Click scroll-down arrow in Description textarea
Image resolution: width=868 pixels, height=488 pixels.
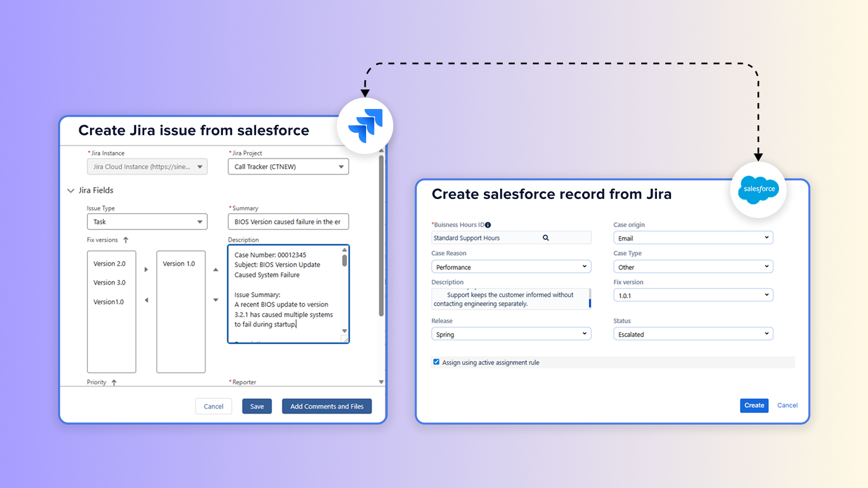pyautogui.click(x=344, y=331)
